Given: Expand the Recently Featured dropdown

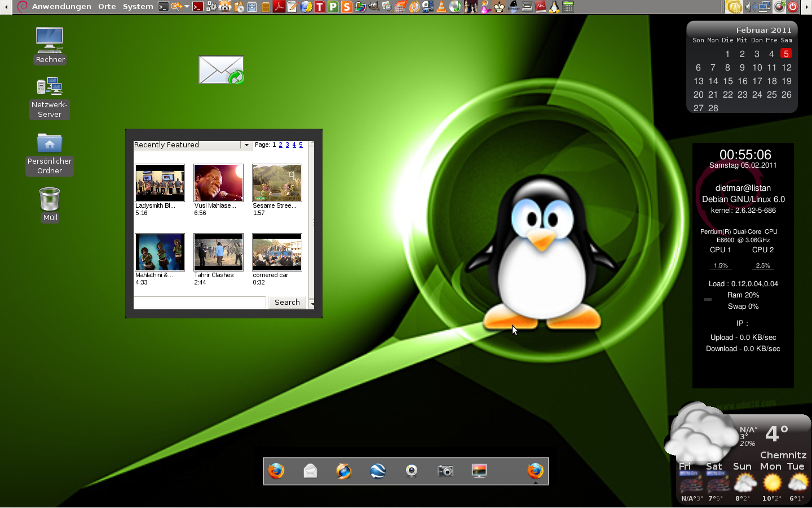Looking at the screenshot, I should (x=246, y=145).
